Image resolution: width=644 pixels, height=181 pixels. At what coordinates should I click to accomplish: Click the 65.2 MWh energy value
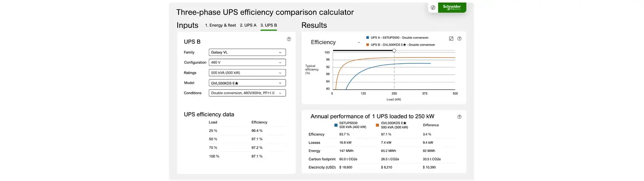(389, 151)
